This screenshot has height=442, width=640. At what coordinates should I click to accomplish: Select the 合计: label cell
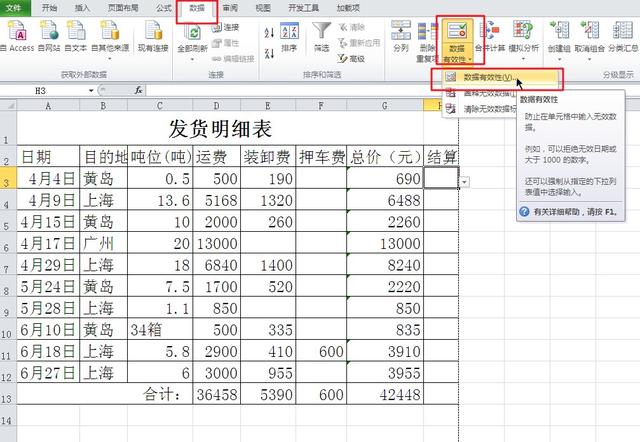(x=104, y=394)
